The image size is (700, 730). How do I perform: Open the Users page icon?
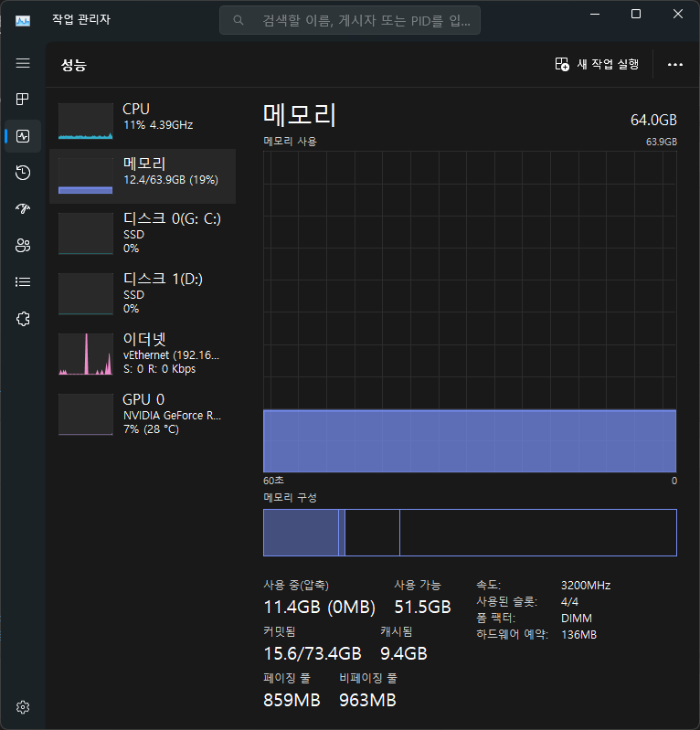click(23, 246)
